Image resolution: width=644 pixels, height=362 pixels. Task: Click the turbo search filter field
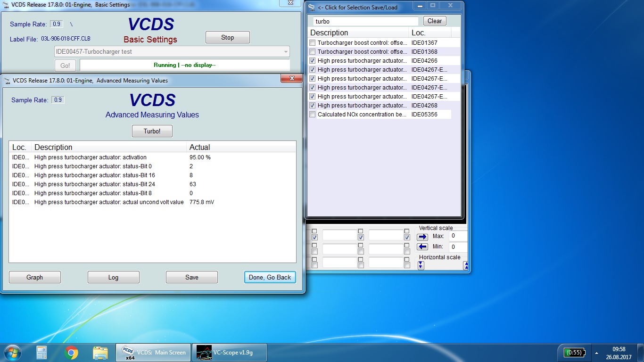pos(365,21)
